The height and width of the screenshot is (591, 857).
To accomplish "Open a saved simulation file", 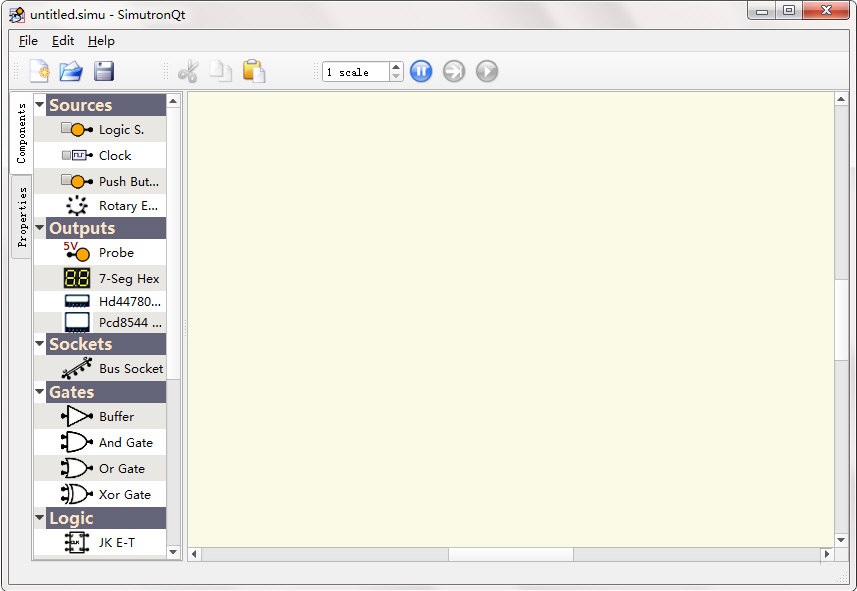I will click(72, 71).
